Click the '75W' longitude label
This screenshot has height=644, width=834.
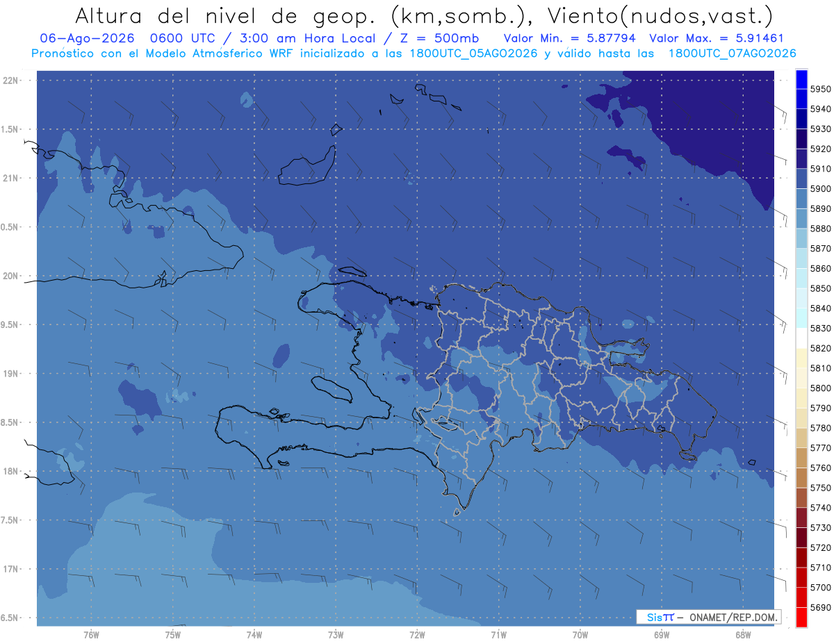pos(173,635)
